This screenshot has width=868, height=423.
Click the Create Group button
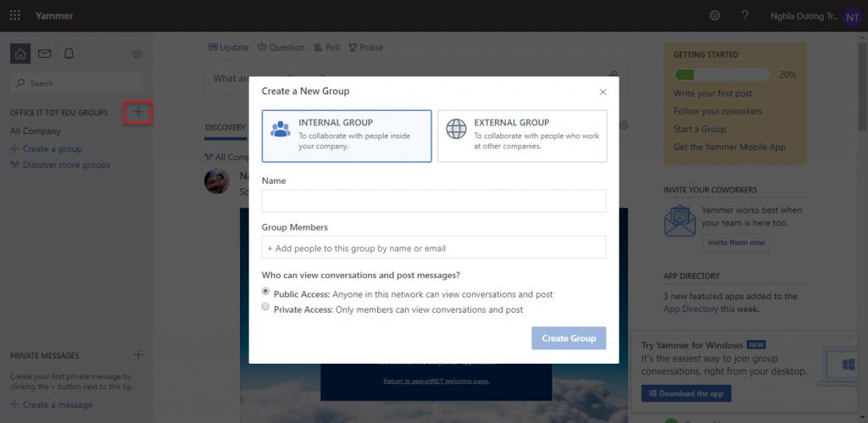[569, 338]
